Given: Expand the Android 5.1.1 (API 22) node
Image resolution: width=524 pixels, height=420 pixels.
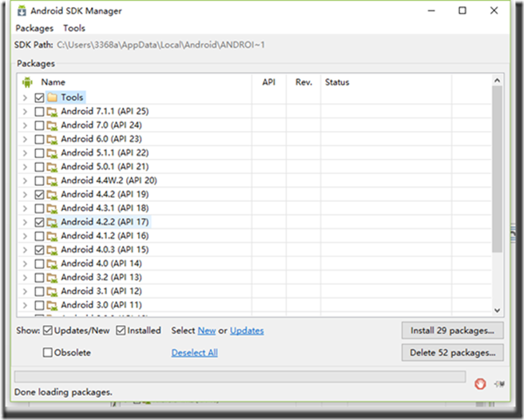Looking at the screenshot, I should (25, 153).
